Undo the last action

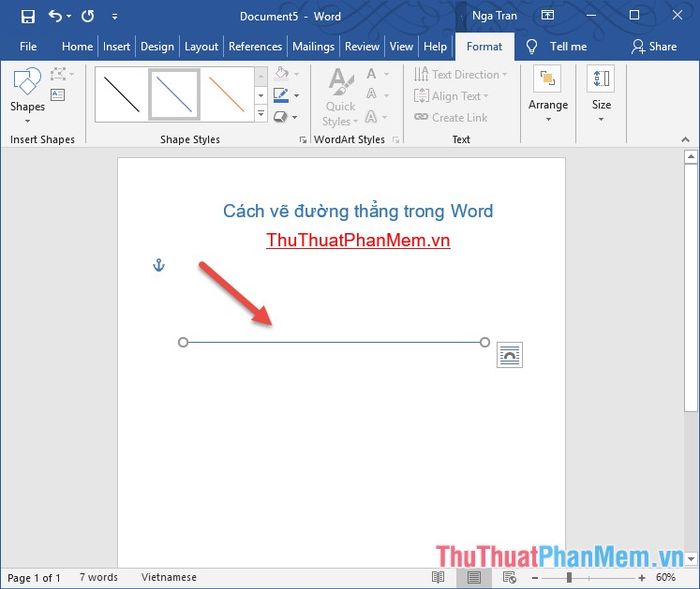[55, 17]
